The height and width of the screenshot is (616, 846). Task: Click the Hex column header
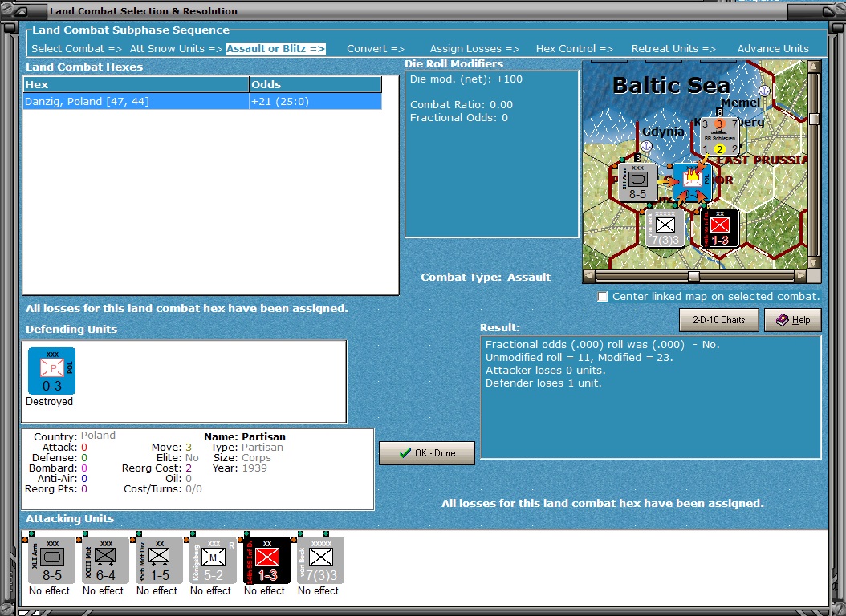click(x=136, y=84)
